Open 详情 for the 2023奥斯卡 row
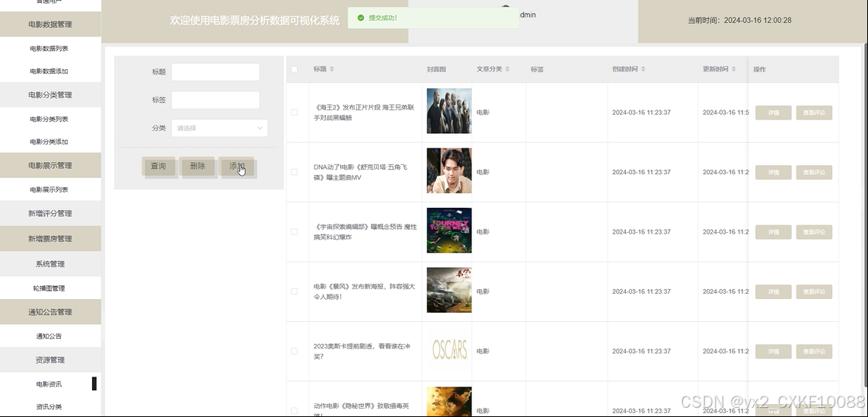Image resolution: width=868 pixels, height=417 pixels. coord(774,352)
